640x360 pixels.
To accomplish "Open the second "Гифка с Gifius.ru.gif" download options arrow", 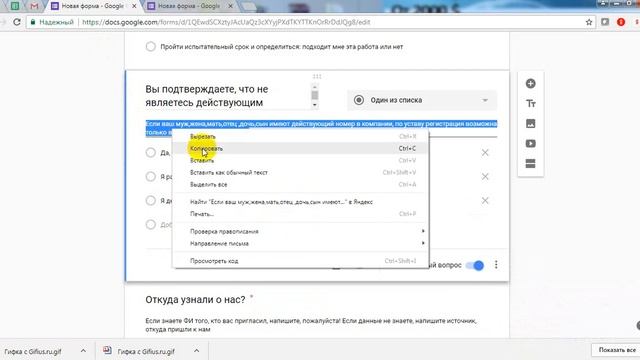I will [x=196, y=351].
